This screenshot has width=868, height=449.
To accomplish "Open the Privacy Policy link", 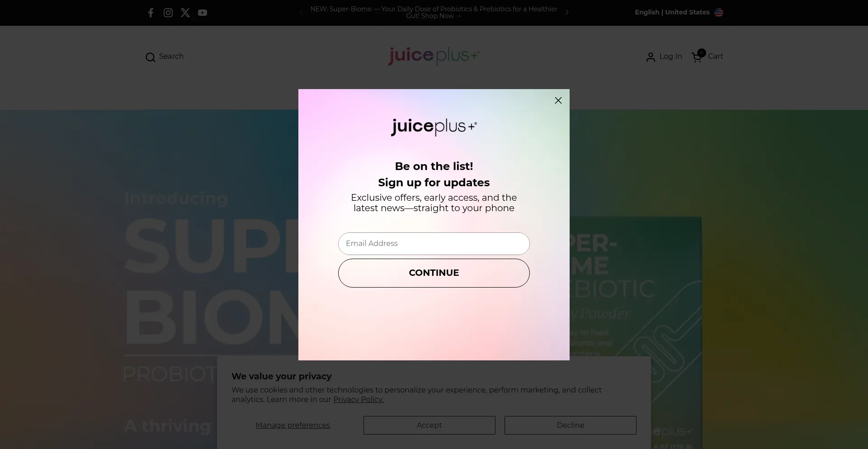I will (x=358, y=399).
